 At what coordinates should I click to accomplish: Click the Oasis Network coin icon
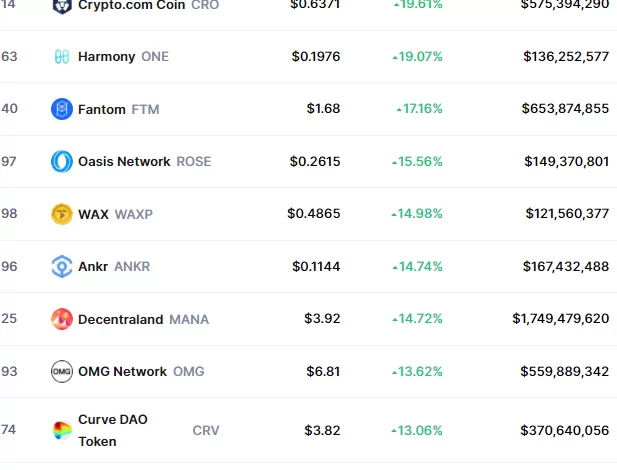62,161
